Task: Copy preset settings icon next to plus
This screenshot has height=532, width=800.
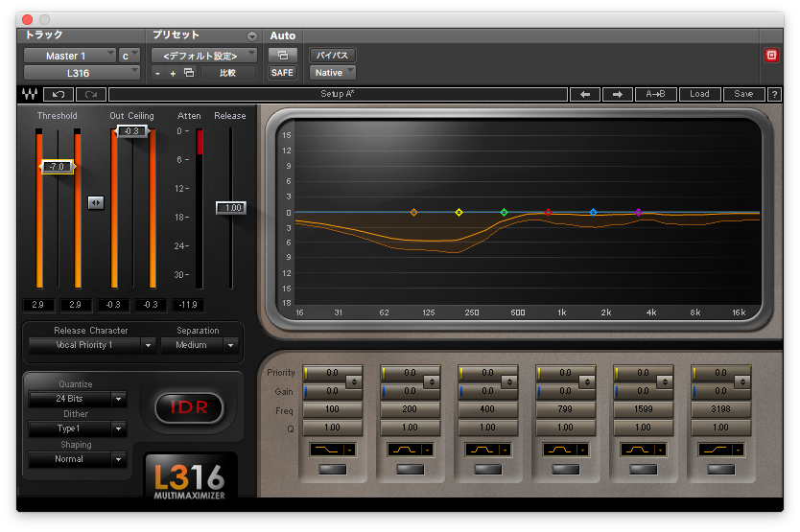Action: point(189,73)
